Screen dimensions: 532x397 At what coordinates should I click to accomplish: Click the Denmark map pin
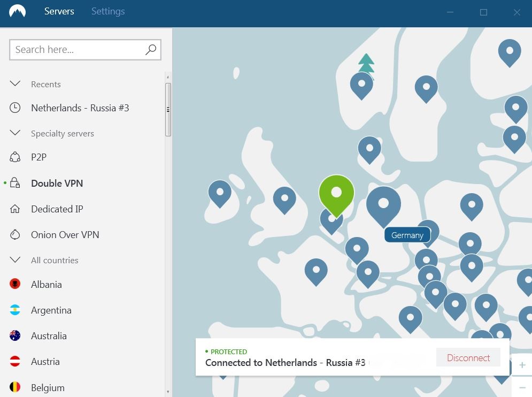point(369,150)
